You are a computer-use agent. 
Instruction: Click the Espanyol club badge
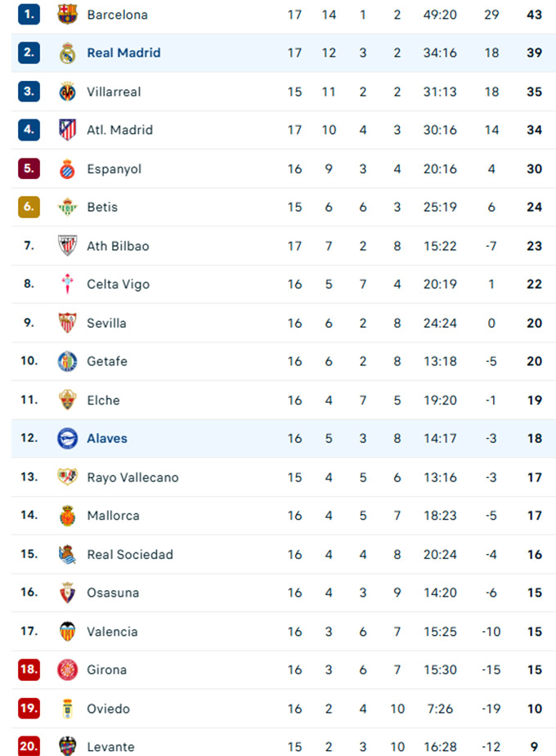pos(68,169)
